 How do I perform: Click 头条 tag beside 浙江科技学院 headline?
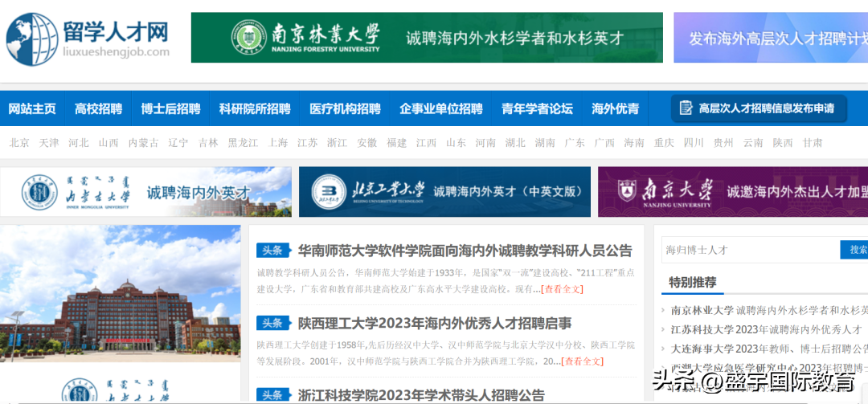[273, 395]
